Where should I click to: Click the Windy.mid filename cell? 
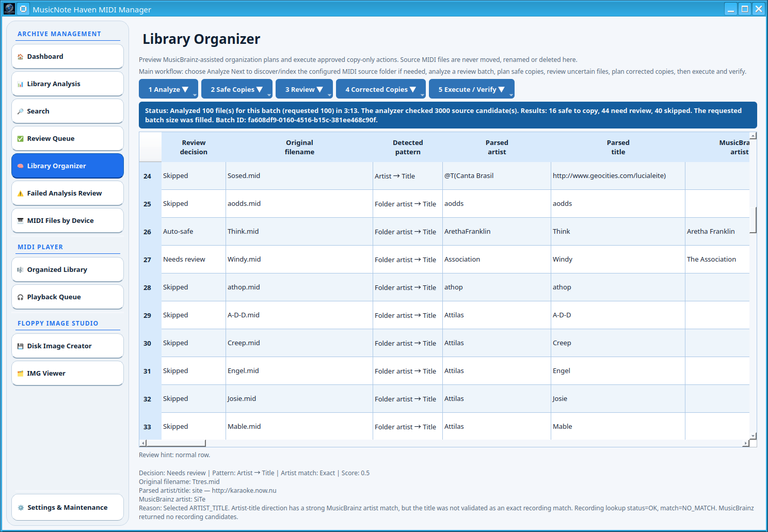click(299, 260)
